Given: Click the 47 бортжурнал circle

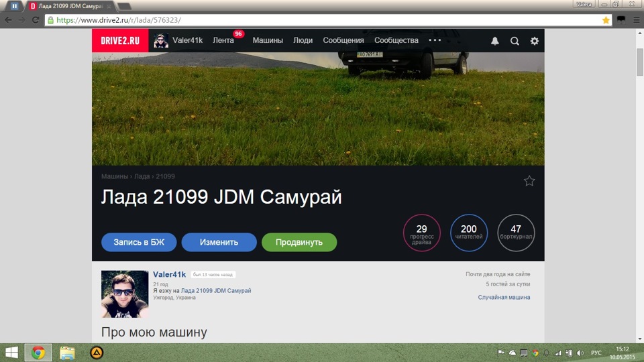Looking at the screenshot, I should point(516,233).
